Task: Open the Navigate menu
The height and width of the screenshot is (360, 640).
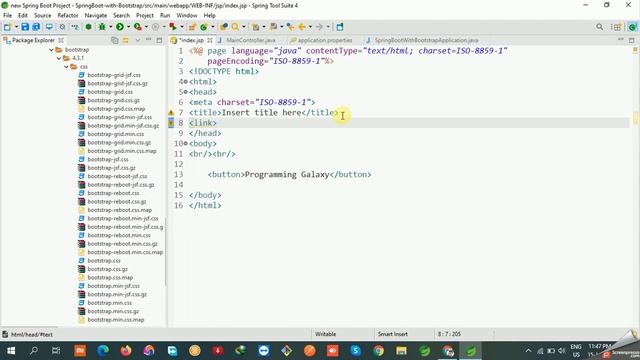Action: point(96,16)
